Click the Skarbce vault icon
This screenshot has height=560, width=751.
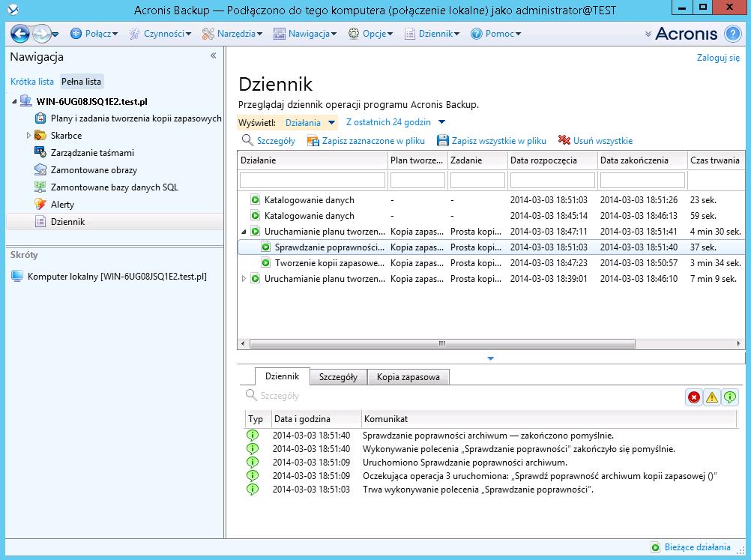pyautogui.click(x=40, y=136)
